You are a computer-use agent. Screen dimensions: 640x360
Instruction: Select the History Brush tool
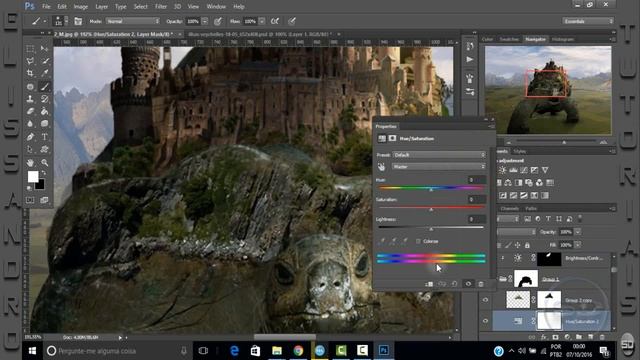click(x=44, y=99)
